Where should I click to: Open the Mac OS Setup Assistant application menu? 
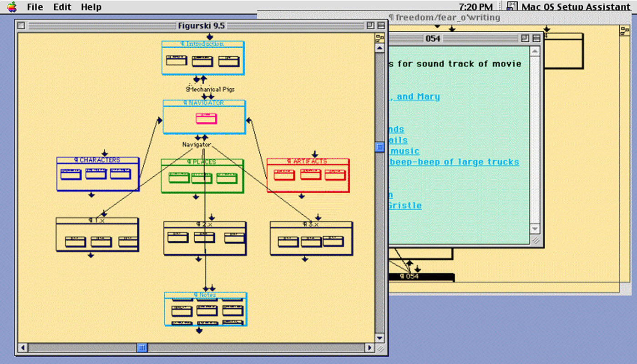coord(569,6)
